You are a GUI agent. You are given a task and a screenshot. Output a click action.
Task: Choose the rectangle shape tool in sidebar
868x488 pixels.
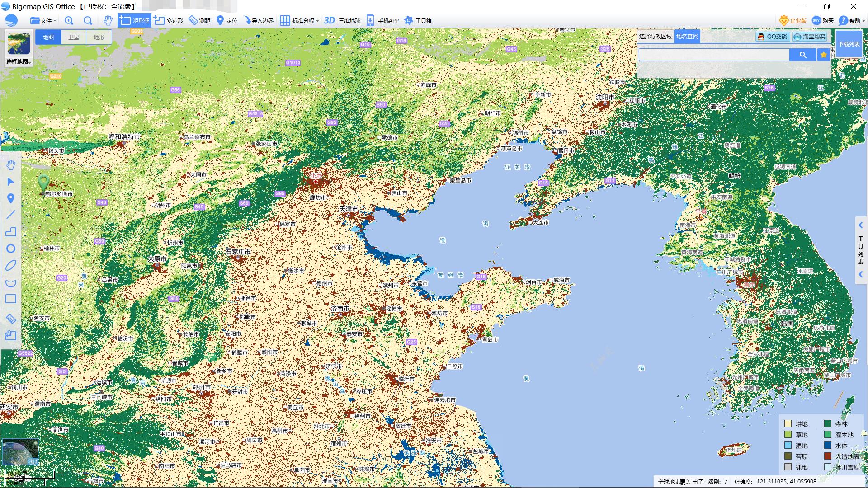11,299
